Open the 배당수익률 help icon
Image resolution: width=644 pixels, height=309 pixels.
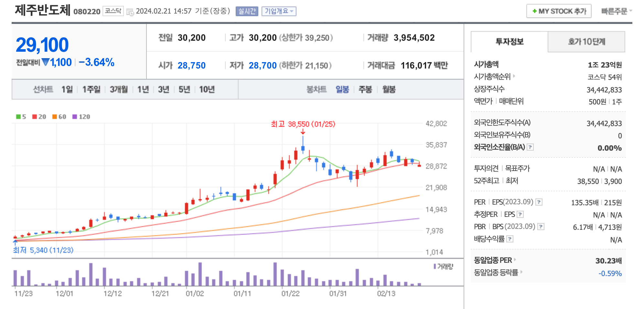pos(510,239)
